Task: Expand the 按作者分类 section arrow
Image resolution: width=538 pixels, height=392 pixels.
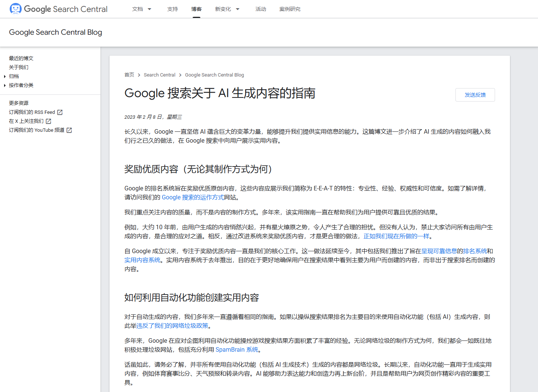Action: (5, 85)
